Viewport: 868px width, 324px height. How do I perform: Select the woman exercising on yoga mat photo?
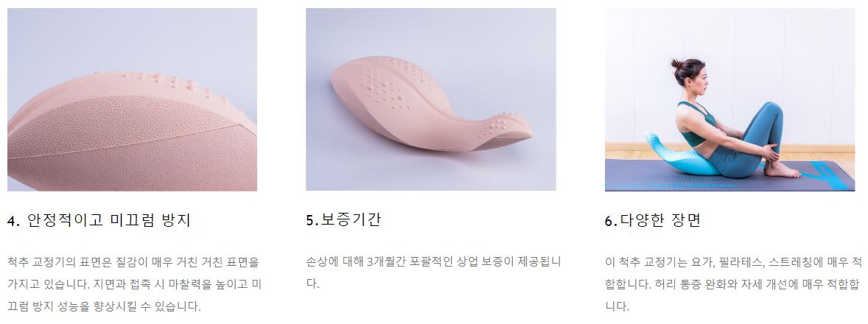tap(729, 99)
